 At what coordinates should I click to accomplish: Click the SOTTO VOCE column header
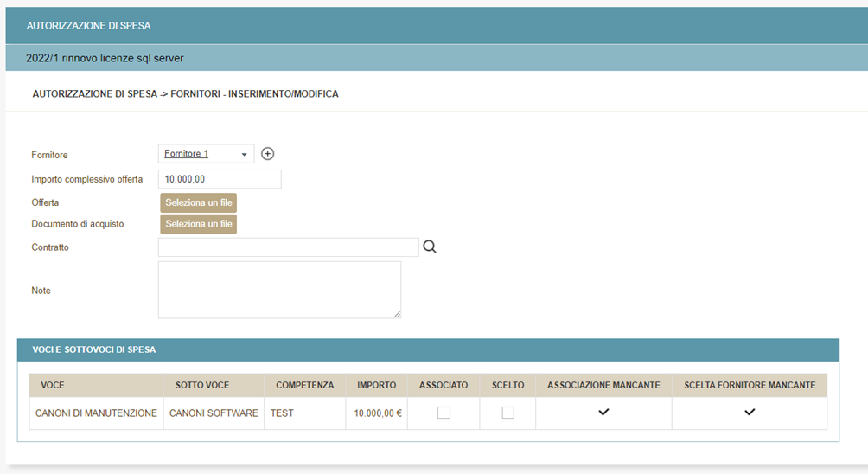click(x=202, y=385)
